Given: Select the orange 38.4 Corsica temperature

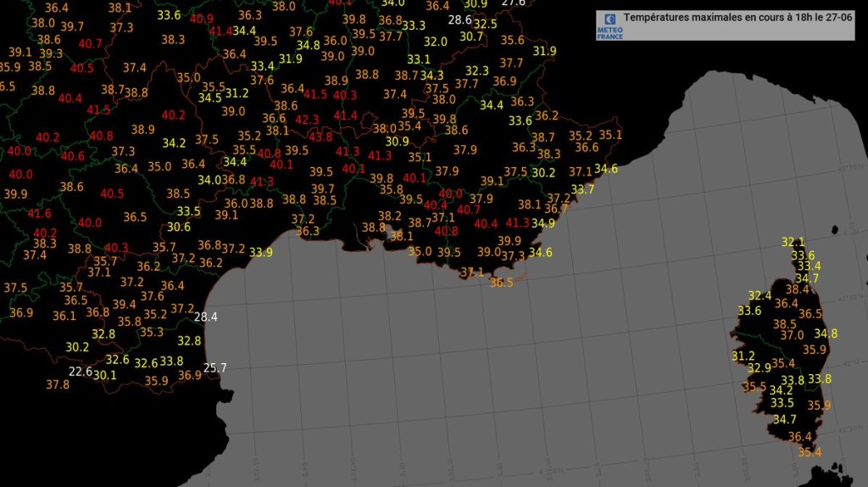Looking at the screenshot, I should click(x=797, y=289).
